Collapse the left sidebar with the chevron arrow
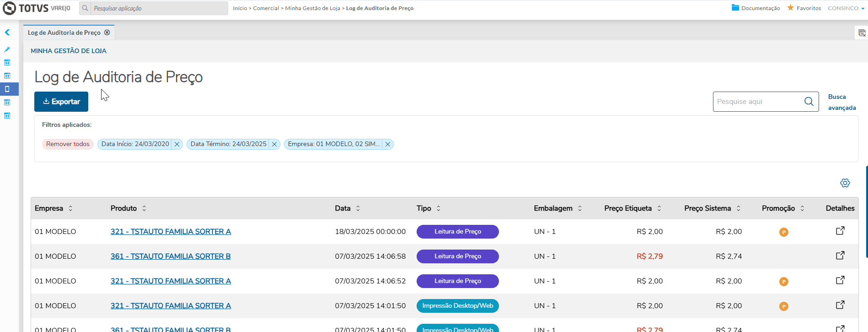 pos(7,33)
